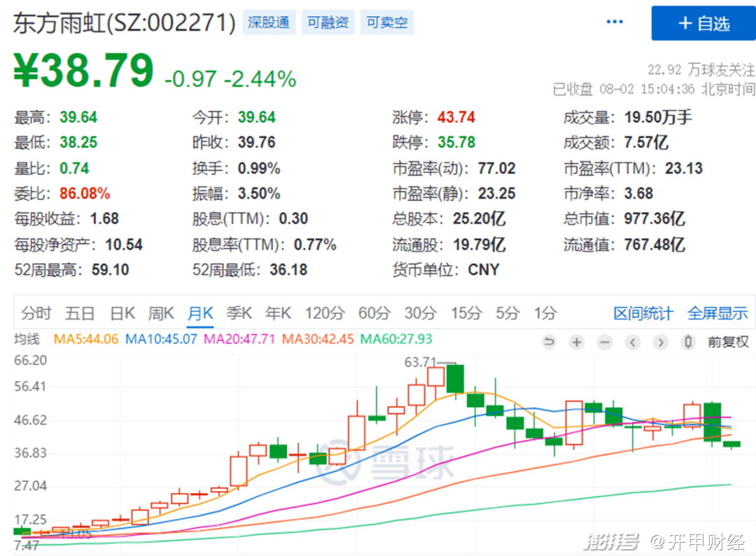756x556 pixels.
Task: Click the 市盈率(TTM) value 23.13
Action: point(684,168)
